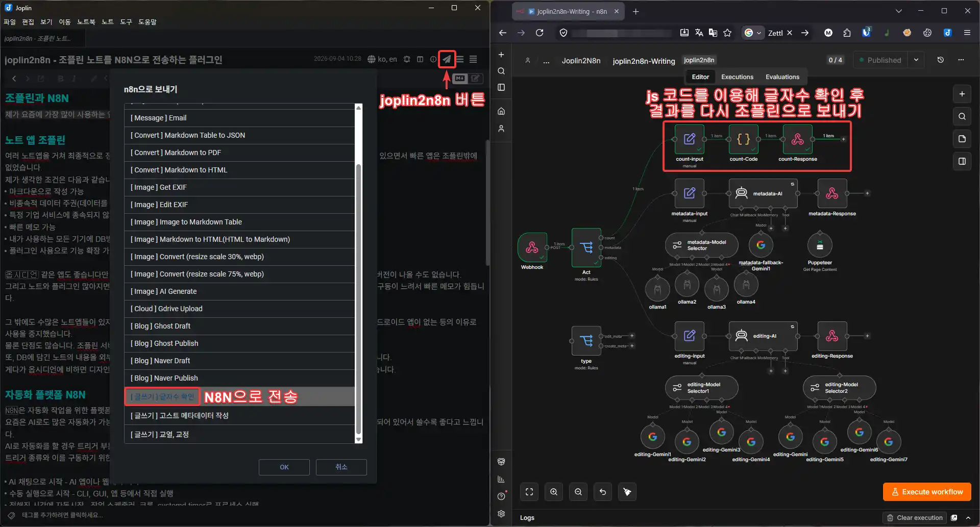Open the Joplin 파일 menu
This screenshot has height=527, width=980.
click(x=10, y=22)
